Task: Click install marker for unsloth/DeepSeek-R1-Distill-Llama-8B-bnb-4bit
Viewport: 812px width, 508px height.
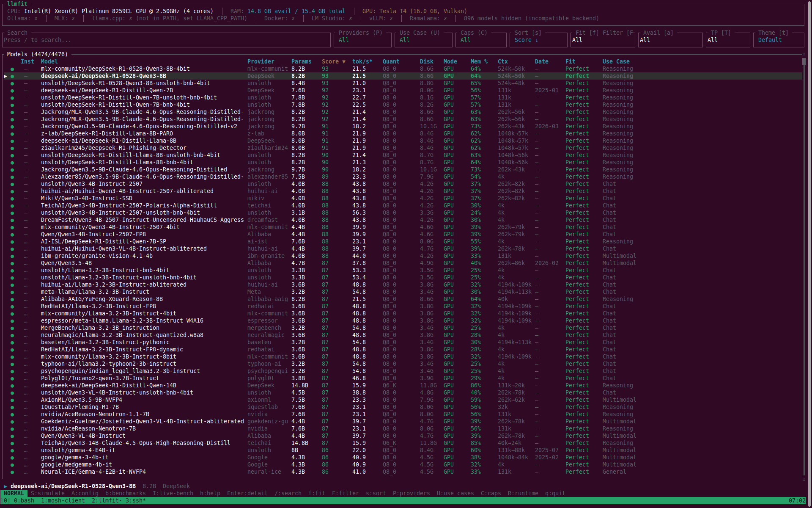Action: 26,163
